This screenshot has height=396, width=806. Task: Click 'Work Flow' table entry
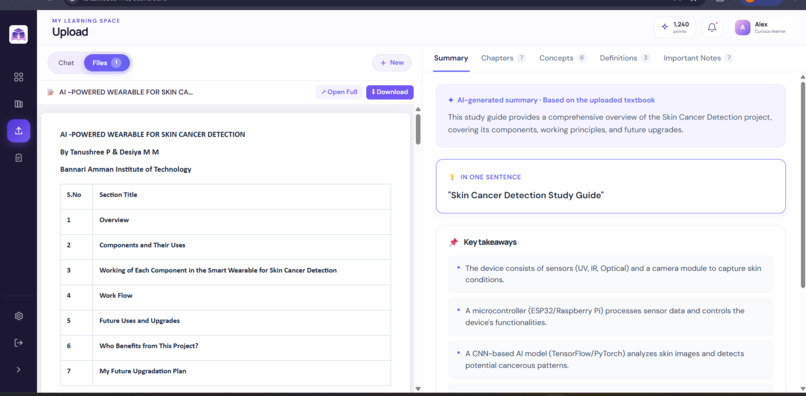(x=116, y=296)
